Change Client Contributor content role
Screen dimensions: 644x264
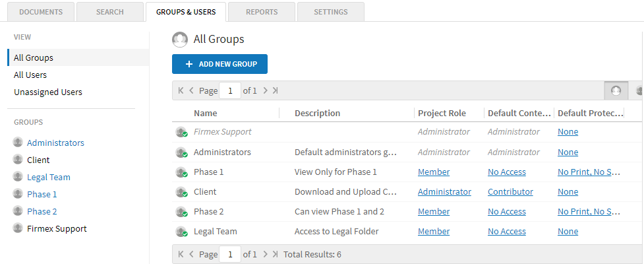[x=510, y=191]
